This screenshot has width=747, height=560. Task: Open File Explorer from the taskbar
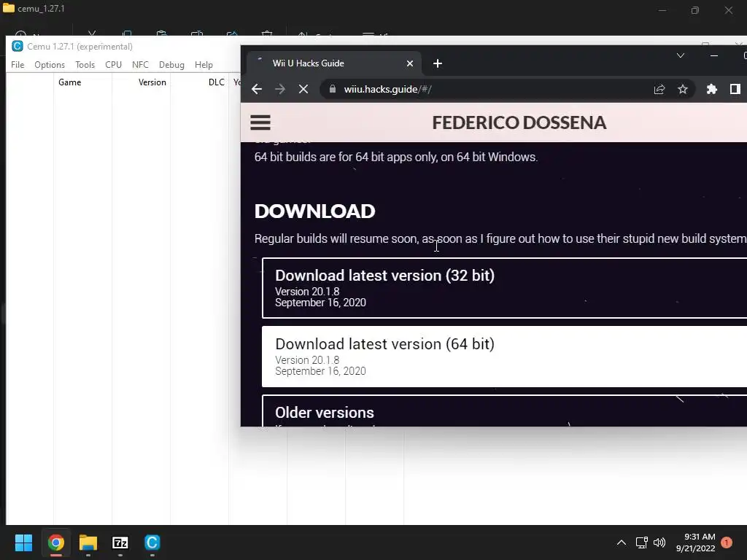point(88,542)
